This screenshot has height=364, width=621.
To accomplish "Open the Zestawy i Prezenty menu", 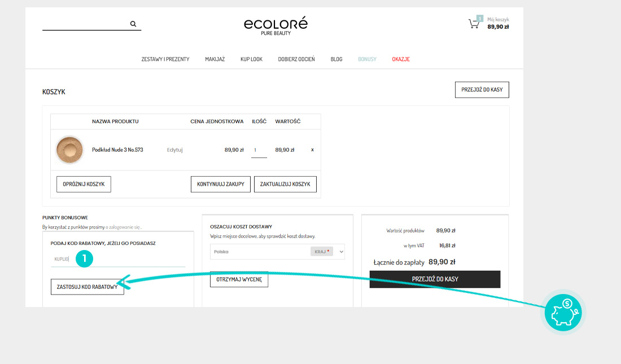I will click(x=165, y=59).
